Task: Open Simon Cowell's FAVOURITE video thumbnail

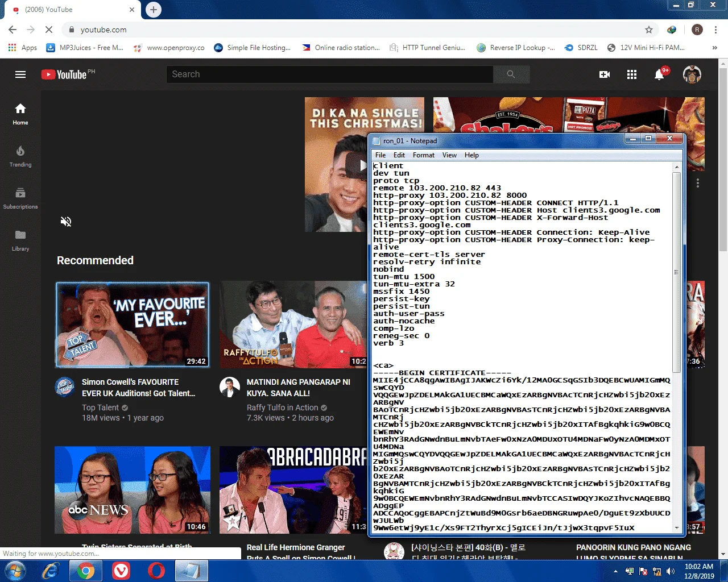Action: point(133,325)
